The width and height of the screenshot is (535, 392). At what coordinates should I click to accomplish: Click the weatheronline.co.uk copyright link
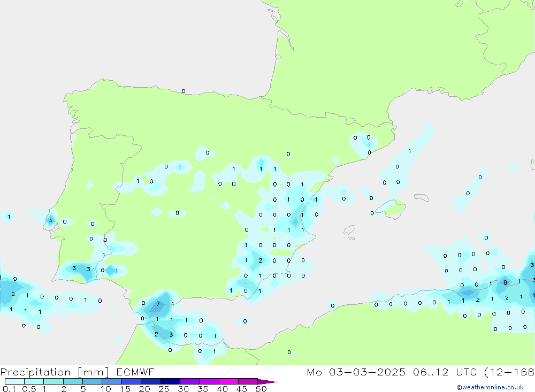tap(490, 387)
